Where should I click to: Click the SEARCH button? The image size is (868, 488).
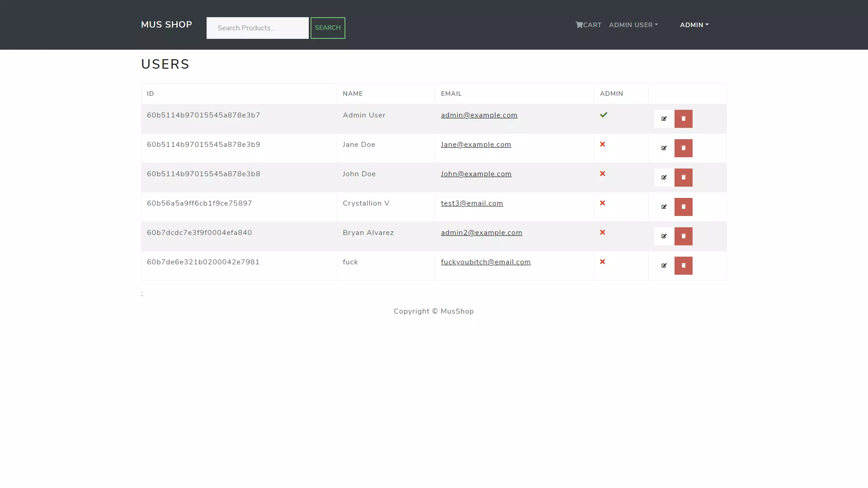click(327, 28)
